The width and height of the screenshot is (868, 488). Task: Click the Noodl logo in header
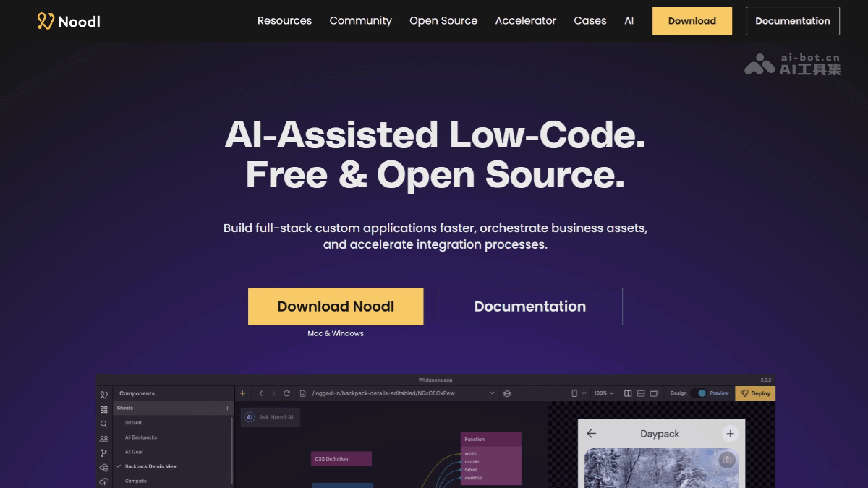(69, 21)
